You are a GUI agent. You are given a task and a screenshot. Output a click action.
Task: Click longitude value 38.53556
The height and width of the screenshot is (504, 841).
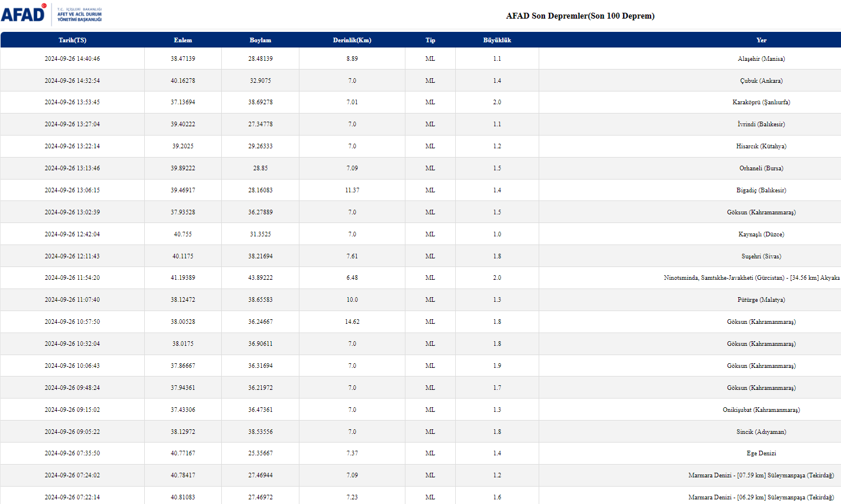pyautogui.click(x=261, y=432)
